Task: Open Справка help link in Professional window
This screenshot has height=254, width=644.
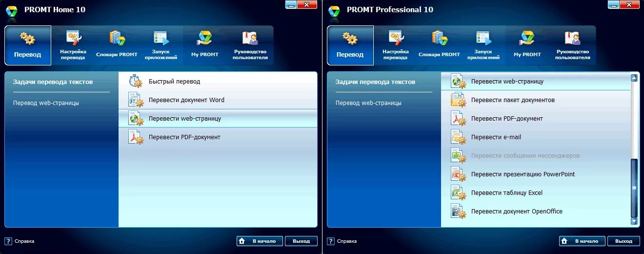Action: click(342, 241)
